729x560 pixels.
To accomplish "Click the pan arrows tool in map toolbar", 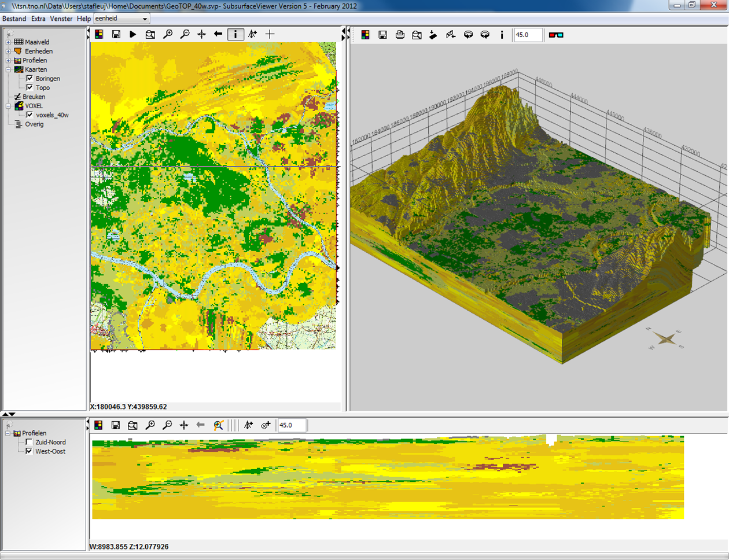I will (x=201, y=35).
